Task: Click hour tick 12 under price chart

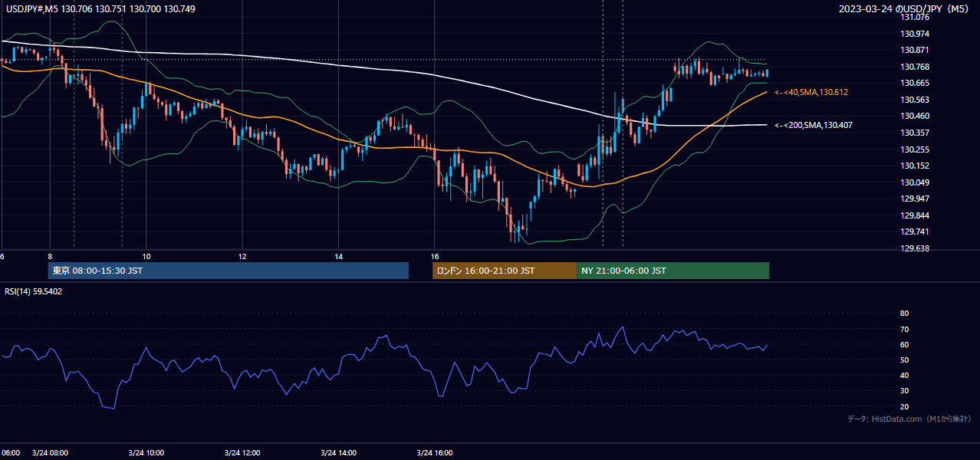Action: click(x=242, y=256)
